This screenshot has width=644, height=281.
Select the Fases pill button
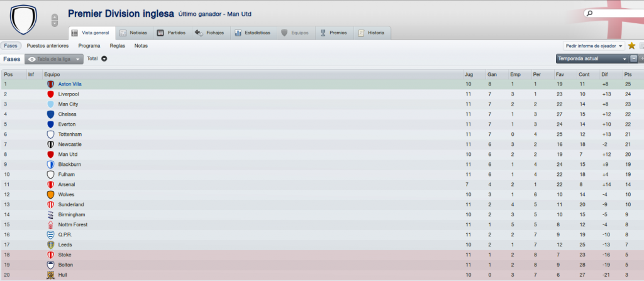(11, 46)
